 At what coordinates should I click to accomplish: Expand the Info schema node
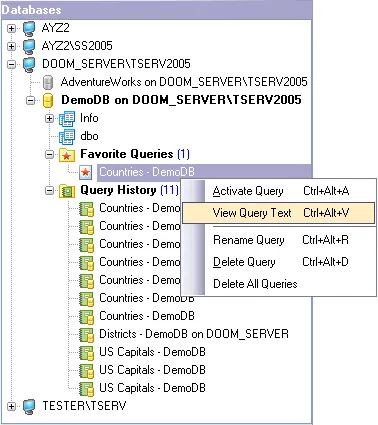click(x=49, y=118)
